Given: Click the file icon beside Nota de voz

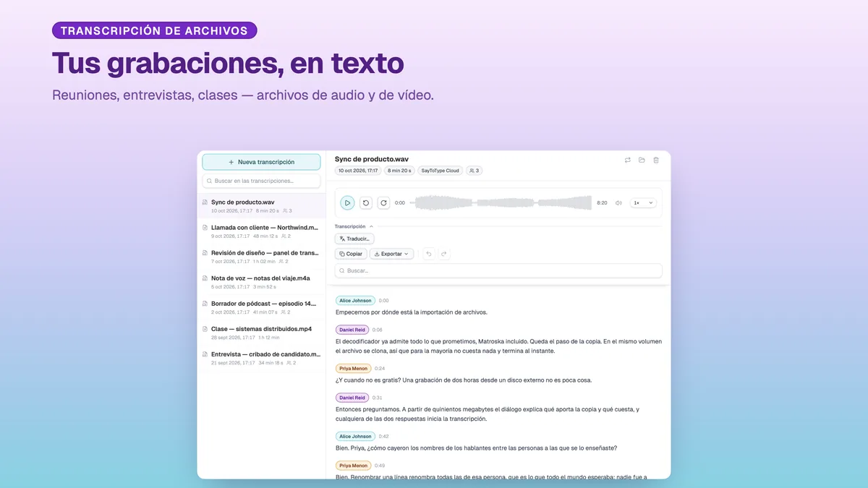Looking at the screenshot, I should coord(205,278).
